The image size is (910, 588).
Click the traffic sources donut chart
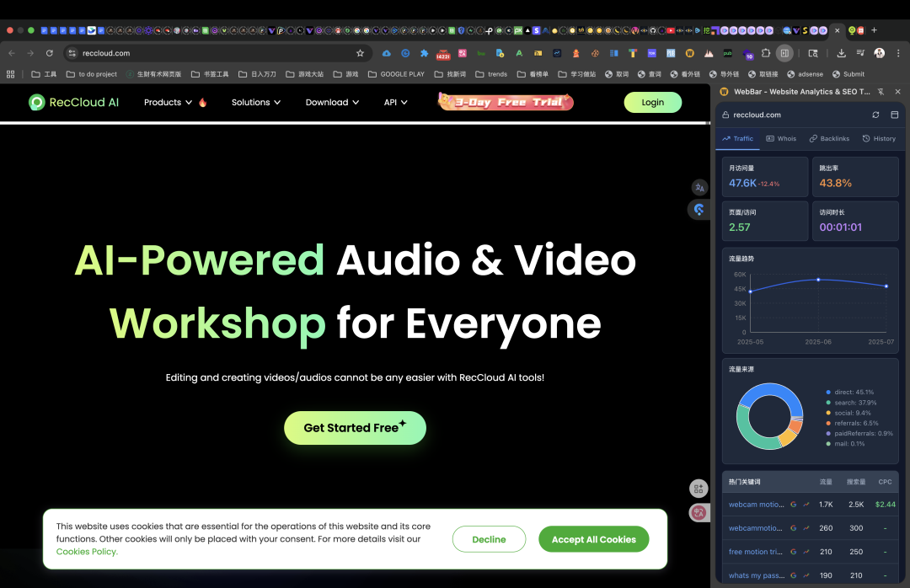pyautogui.click(x=769, y=416)
